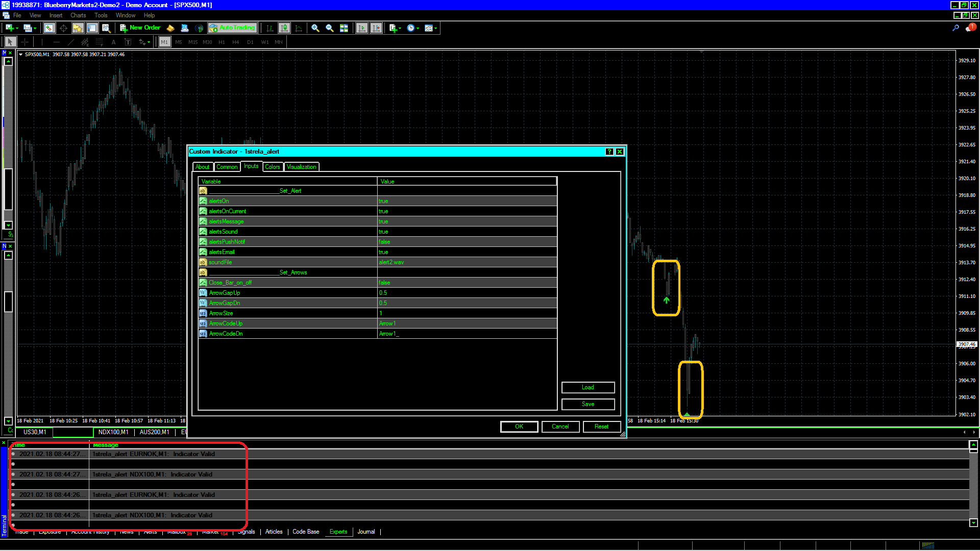This screenshot has height=551, width=980.
Task: Open the Charts menu
Action: [x=78, y=15]
